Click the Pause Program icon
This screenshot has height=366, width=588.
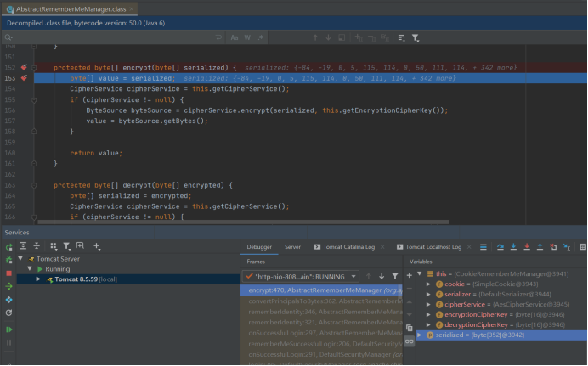(9, 343)
